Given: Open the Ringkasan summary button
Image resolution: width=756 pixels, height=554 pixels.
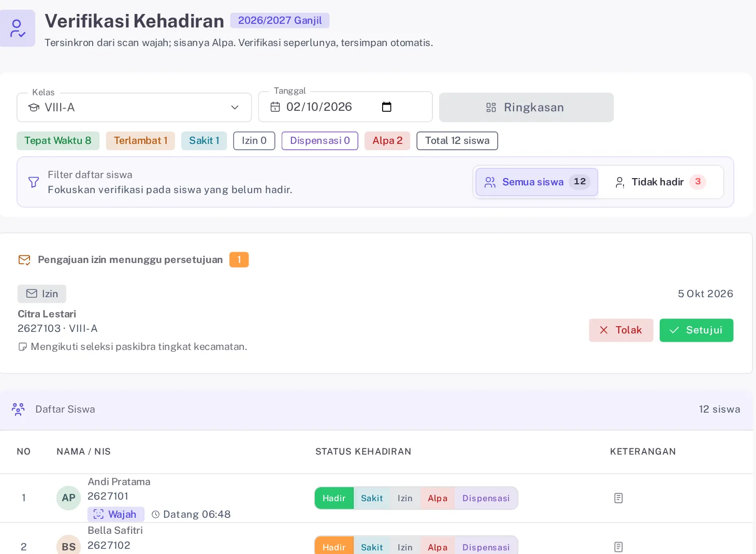Looking at the screenshot, I should [x=527, y=107].
